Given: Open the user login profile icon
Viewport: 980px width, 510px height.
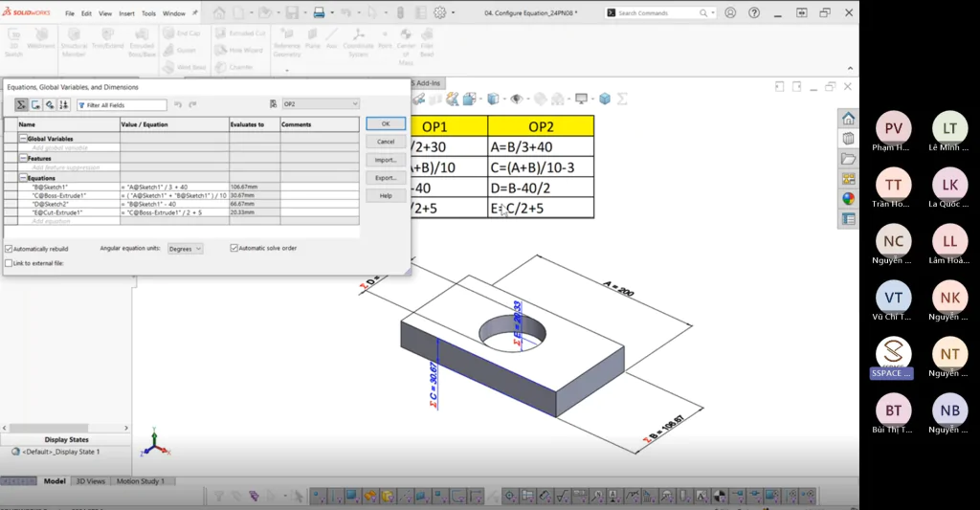Looking at the screenshot, I should point(730,12).
